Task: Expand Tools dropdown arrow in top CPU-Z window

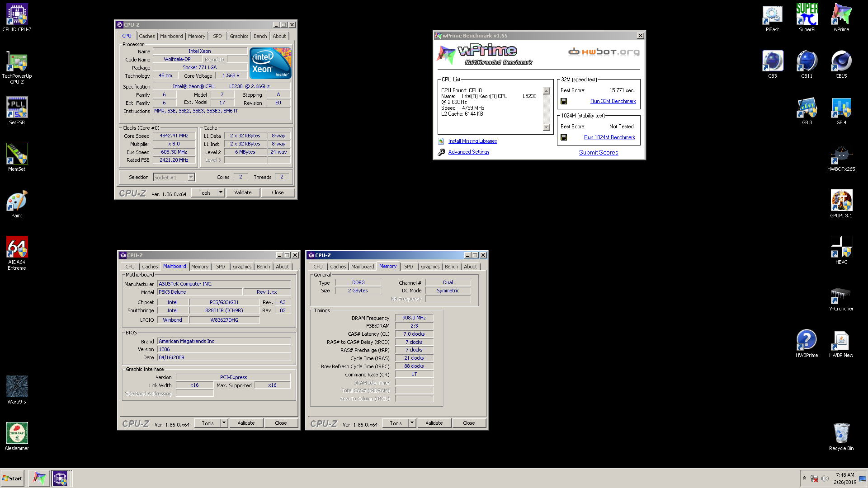Action: pyautogui.click(x=221, y=192)
